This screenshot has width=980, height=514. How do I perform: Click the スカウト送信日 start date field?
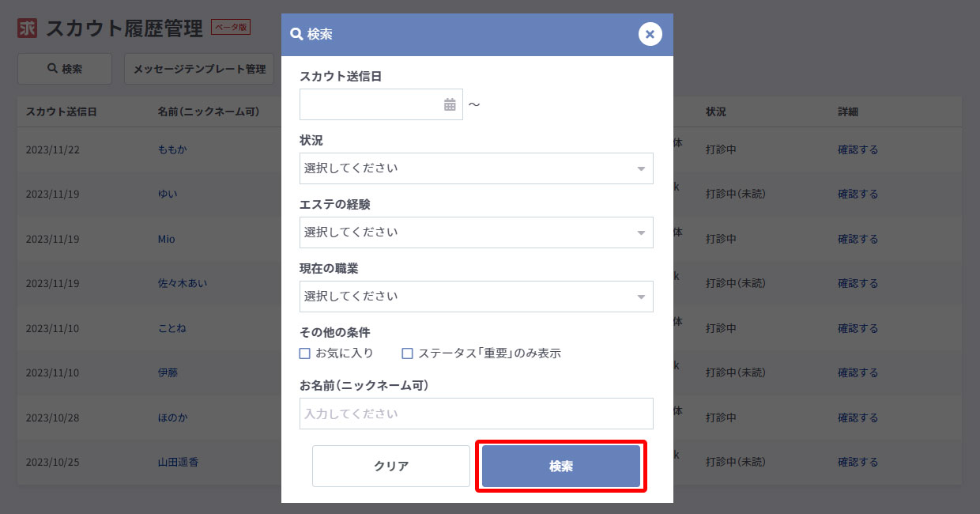(370, 104)
